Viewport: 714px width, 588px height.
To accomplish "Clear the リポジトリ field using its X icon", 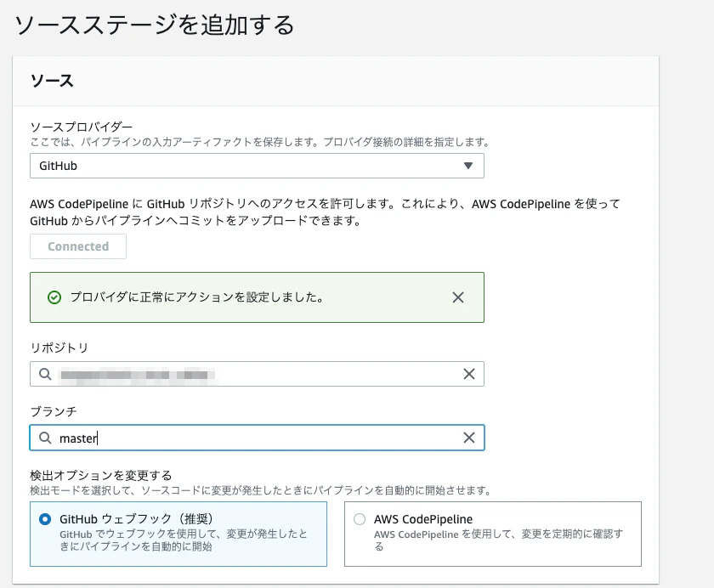I will pos(468,374).
